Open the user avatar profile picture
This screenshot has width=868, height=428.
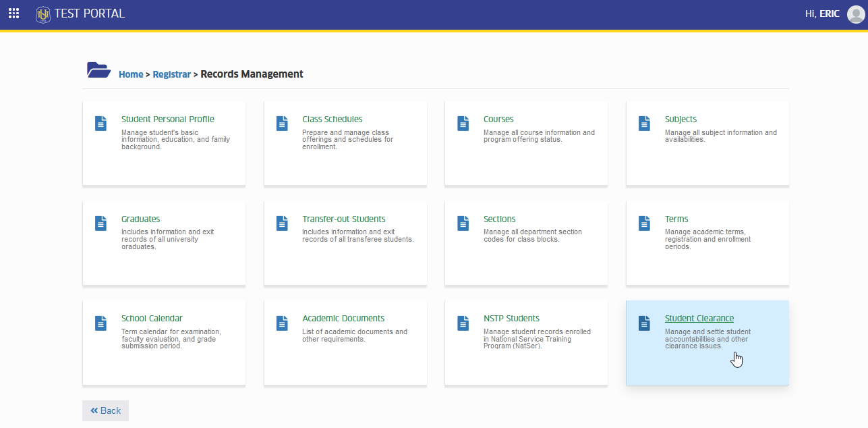[855, 14]
